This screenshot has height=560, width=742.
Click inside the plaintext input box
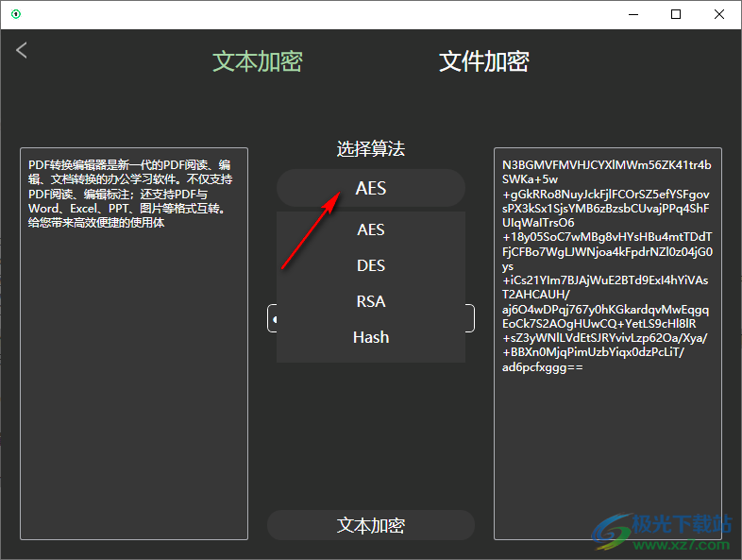(134, 344)
